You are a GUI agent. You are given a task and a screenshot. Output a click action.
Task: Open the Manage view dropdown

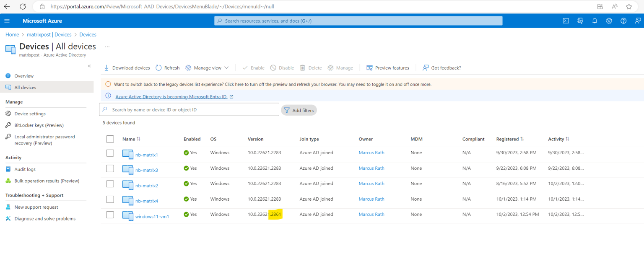[207, 67]
